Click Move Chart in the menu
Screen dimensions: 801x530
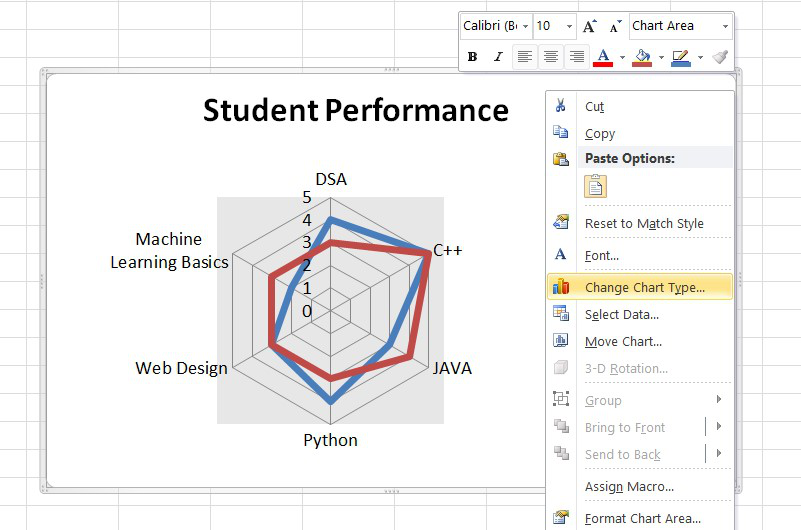623,342
